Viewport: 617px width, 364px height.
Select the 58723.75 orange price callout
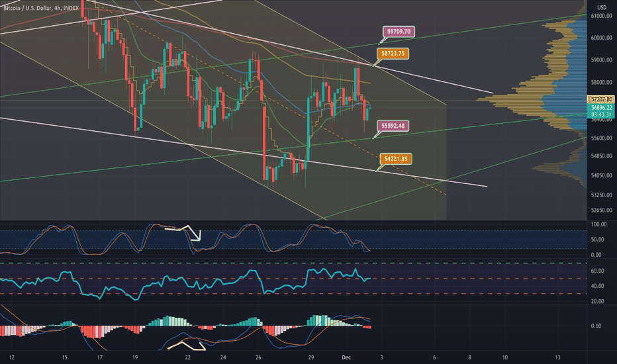click(393, 54)
